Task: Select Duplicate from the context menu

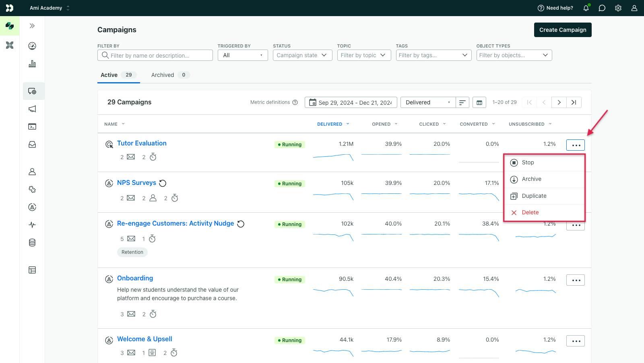Action: [534, 196]
